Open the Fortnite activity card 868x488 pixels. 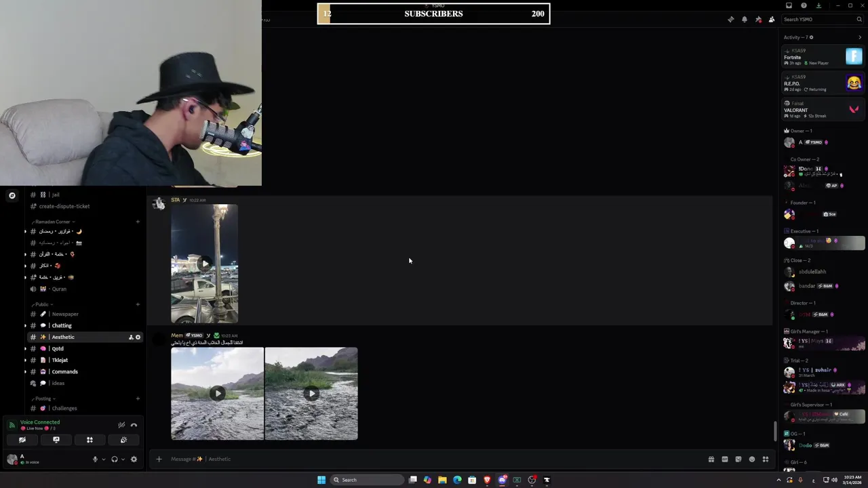(x=823, y=57)
